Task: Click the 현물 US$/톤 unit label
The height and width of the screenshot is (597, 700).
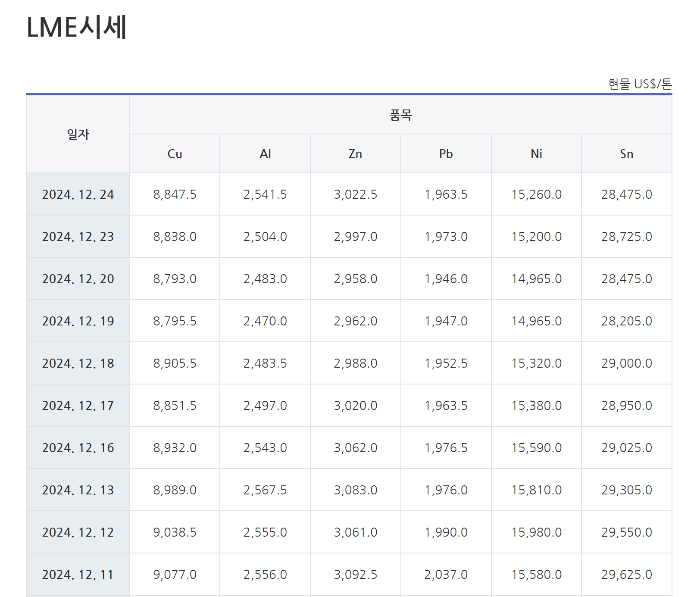Action: 640,84
